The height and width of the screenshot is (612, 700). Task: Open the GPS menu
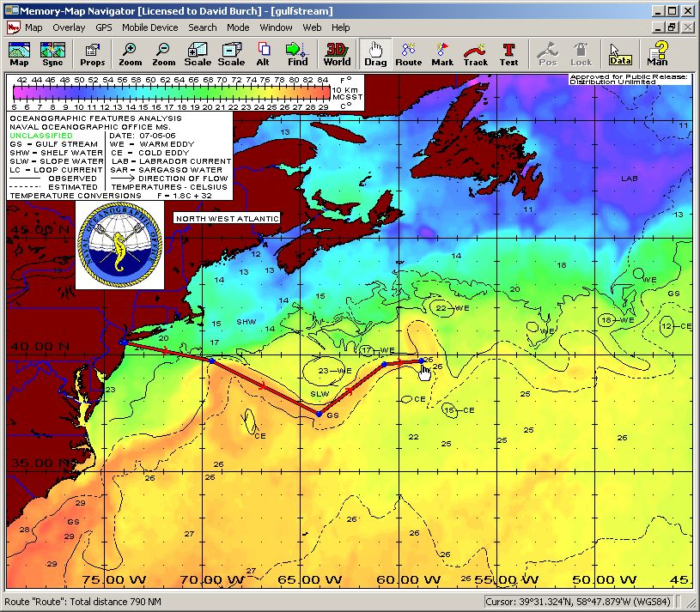(104, 27)
